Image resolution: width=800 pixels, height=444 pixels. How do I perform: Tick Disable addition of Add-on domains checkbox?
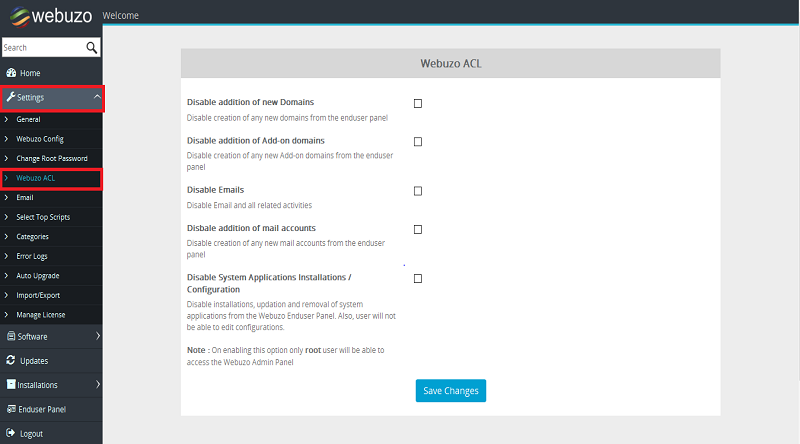pos(418,142)
